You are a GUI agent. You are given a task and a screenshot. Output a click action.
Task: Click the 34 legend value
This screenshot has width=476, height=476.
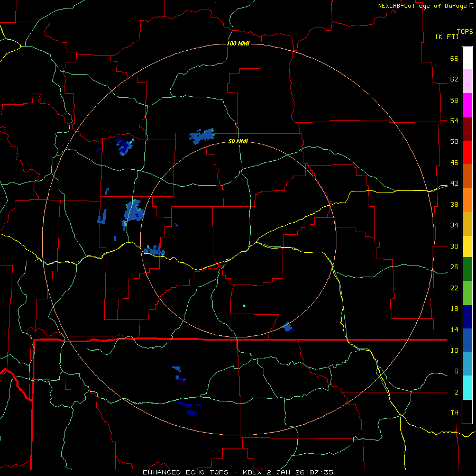coord(454,225)
